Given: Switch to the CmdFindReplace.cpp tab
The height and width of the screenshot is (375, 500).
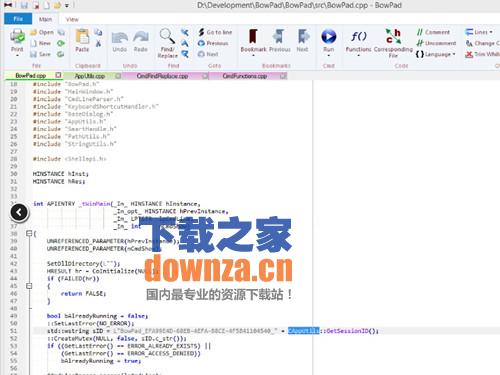Looking at the screenshot, I should [x=162, y=76].
